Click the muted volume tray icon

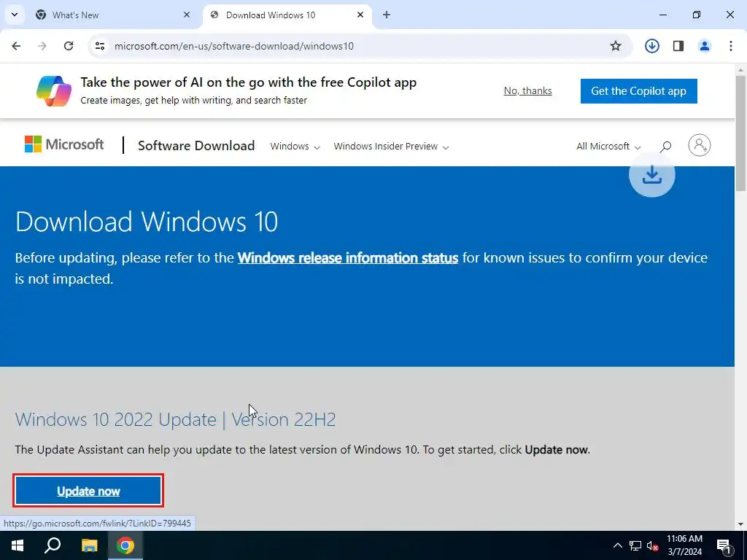653,545
